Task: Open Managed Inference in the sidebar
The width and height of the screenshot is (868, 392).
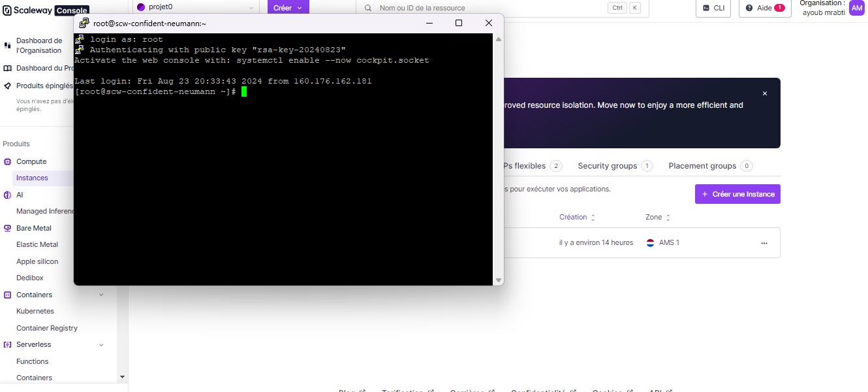Action: 45,211
